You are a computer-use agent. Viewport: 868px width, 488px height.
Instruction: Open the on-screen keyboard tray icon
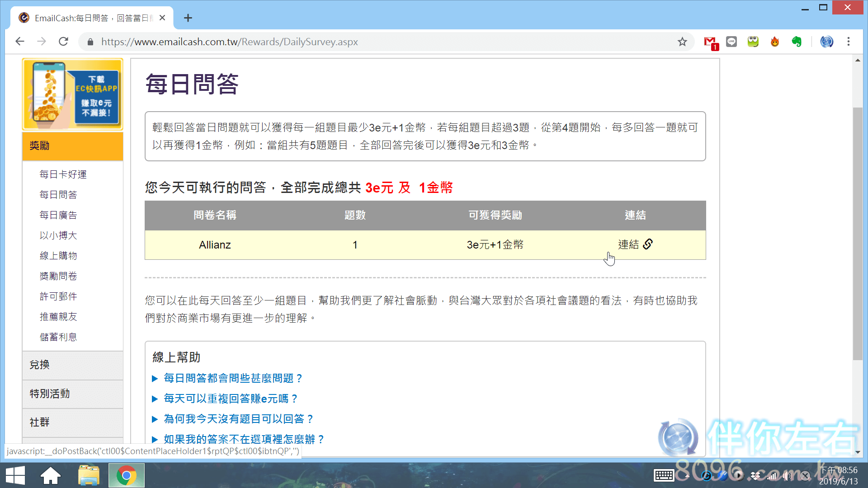coord(664,475)
